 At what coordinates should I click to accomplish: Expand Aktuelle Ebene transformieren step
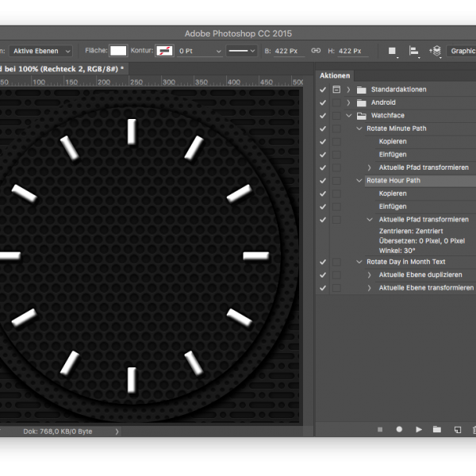pos(369,288)
